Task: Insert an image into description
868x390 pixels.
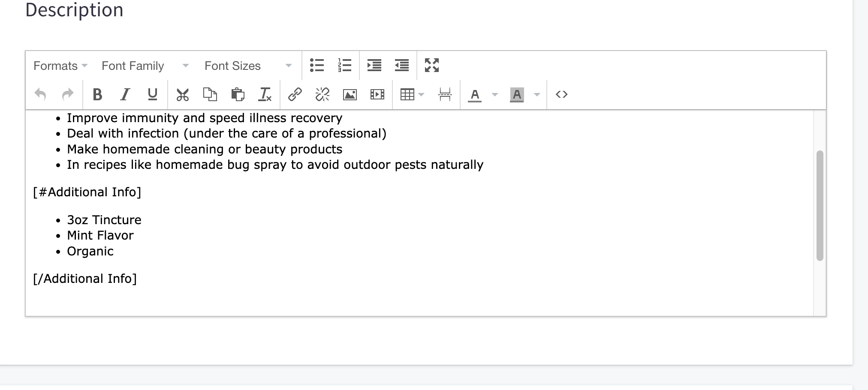Action: click(x=350, y=94)
